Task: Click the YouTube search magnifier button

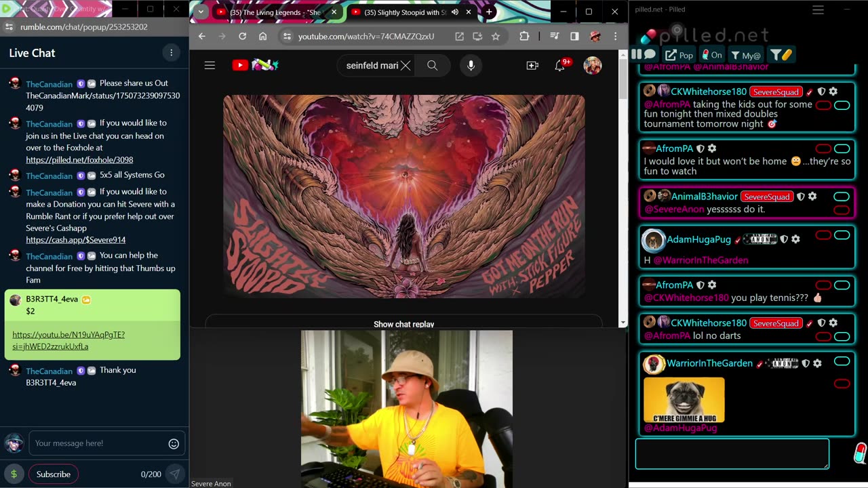Action: tap(433, 65)
